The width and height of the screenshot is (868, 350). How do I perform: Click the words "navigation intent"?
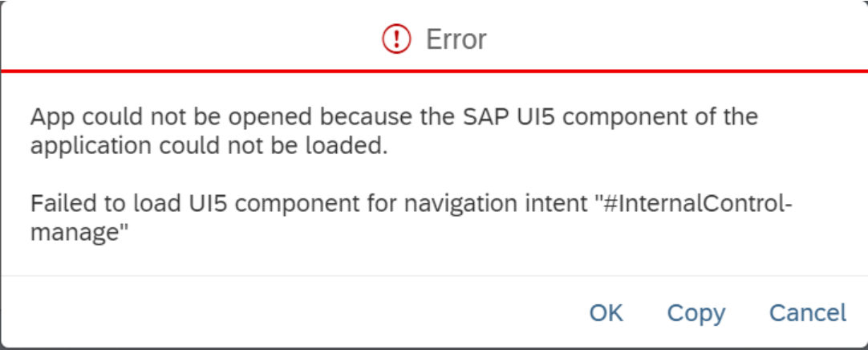pyautogui.click(x=493, y=205)
